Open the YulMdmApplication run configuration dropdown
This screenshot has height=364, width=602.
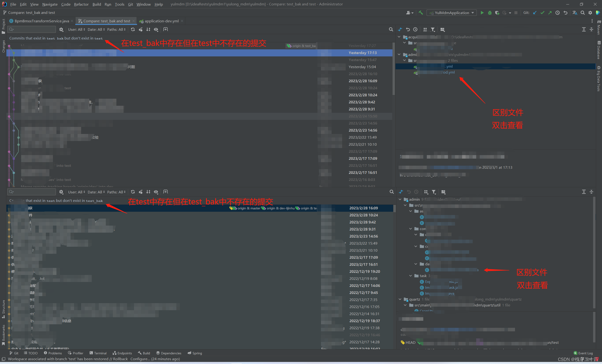pyautogui.click(x=451, y=13)
